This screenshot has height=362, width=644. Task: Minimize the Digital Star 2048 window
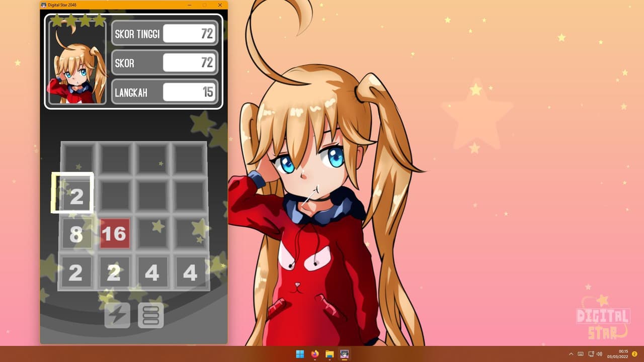coord(189,5)
